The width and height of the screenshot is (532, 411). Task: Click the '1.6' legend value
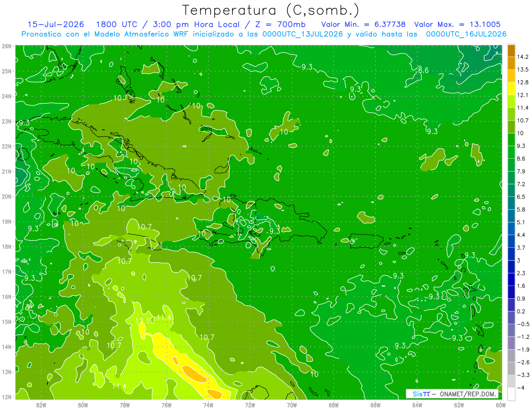point(521,286)
